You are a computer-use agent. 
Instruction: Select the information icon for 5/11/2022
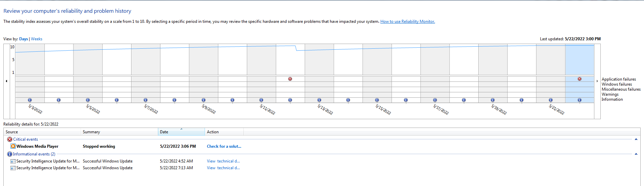click(261, 100)
